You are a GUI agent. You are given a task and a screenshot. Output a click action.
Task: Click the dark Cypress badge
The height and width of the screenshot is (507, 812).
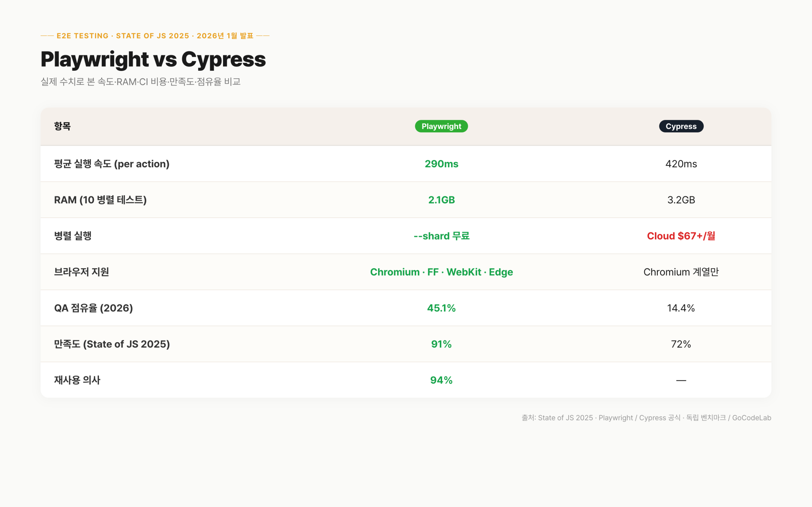681,126
